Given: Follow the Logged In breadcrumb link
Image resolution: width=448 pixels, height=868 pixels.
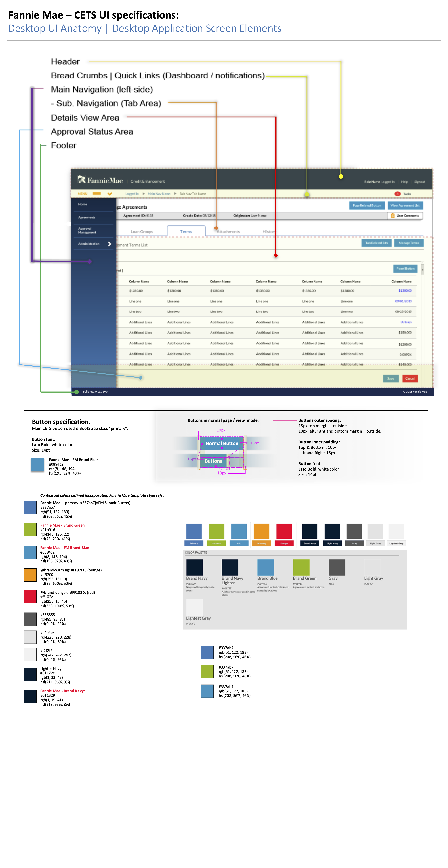Looking at the screenshot, I should [132, 194].
